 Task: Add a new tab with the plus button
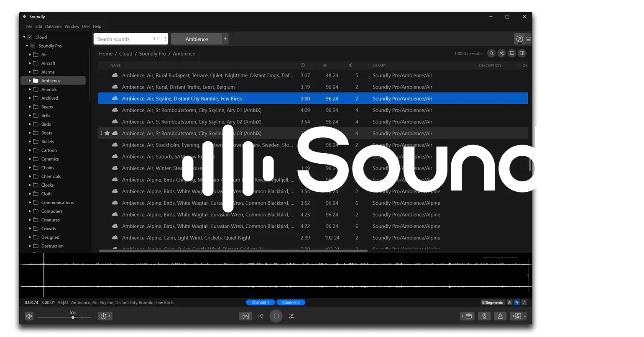[x=226, y=39]
